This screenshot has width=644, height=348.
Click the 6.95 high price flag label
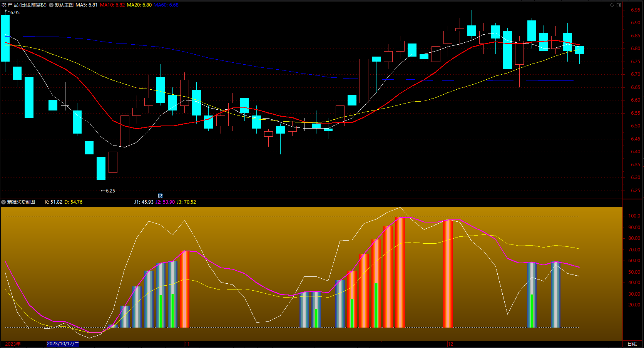click(x=15, y=13)
